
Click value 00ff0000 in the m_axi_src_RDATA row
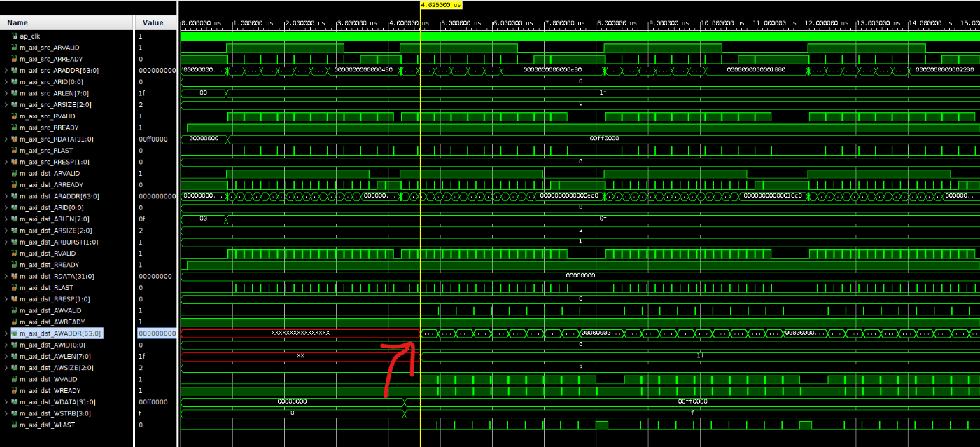click(x=153, y=139)
